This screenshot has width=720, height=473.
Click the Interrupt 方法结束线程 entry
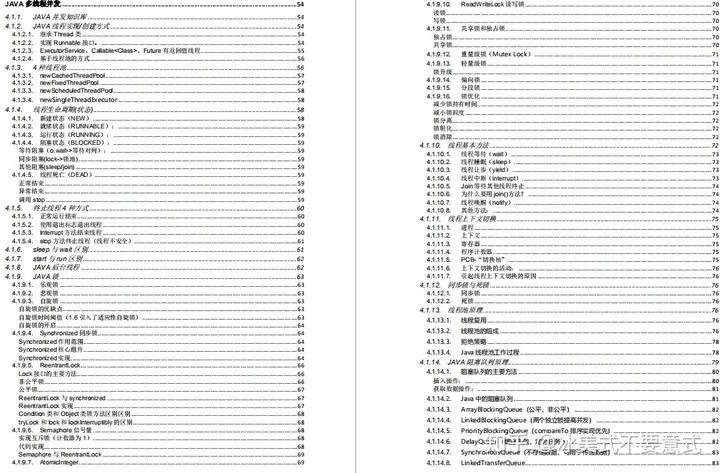pos(158,232)
